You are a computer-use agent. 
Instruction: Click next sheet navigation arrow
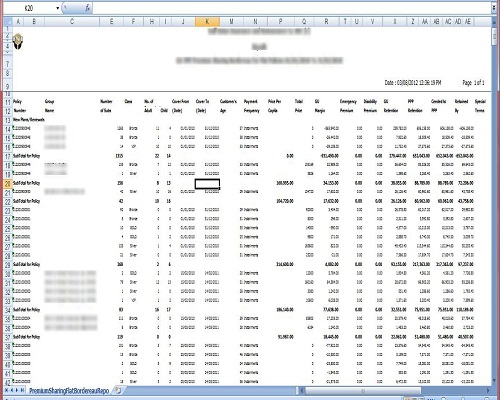pos(17,390)
